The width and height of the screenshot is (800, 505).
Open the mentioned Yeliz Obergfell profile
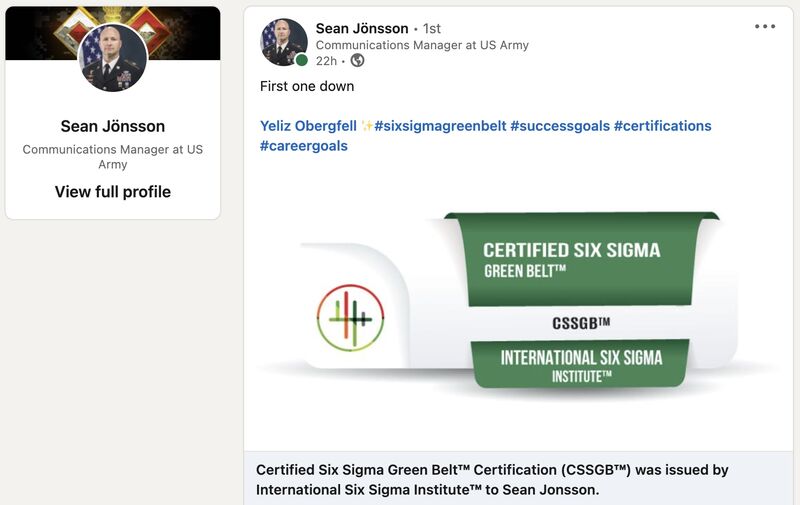coord(308,126)
